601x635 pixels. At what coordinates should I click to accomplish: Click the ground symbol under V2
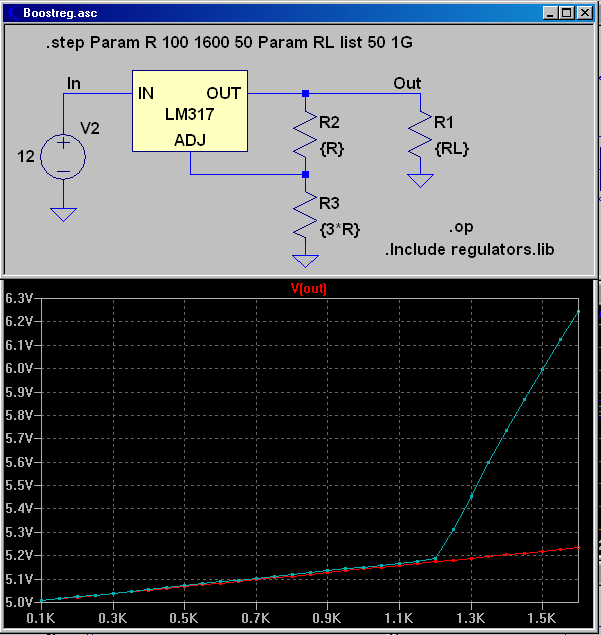pyautogui.click(x=63, y=215)
